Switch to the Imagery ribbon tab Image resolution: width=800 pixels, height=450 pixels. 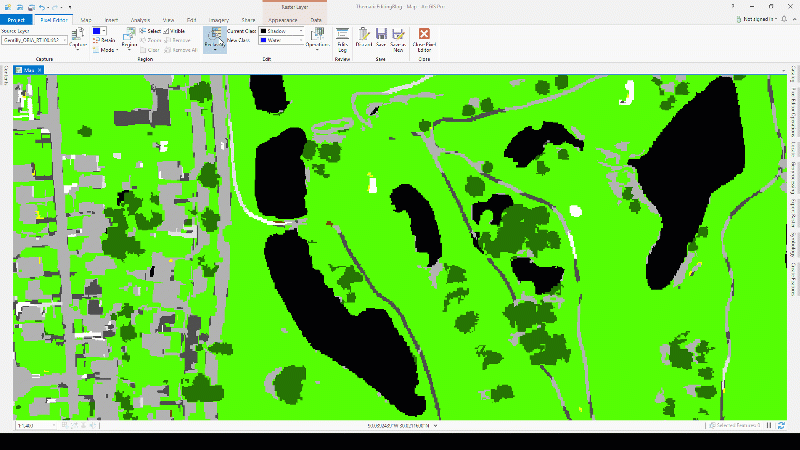click(219, 20)
